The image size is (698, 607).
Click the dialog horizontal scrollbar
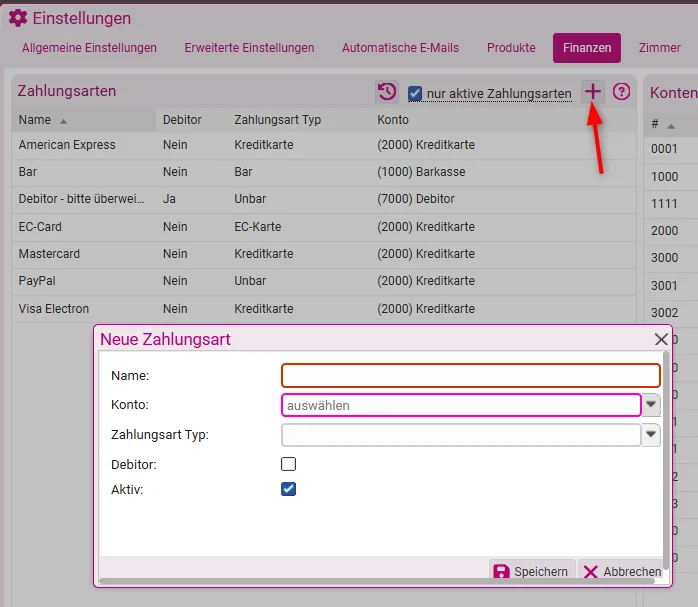click(377, 581)
